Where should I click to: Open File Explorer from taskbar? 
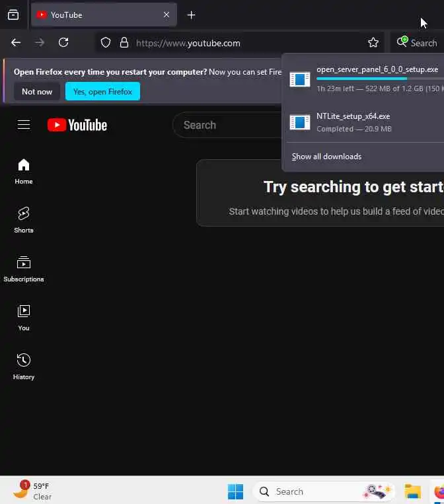(412, 491)
